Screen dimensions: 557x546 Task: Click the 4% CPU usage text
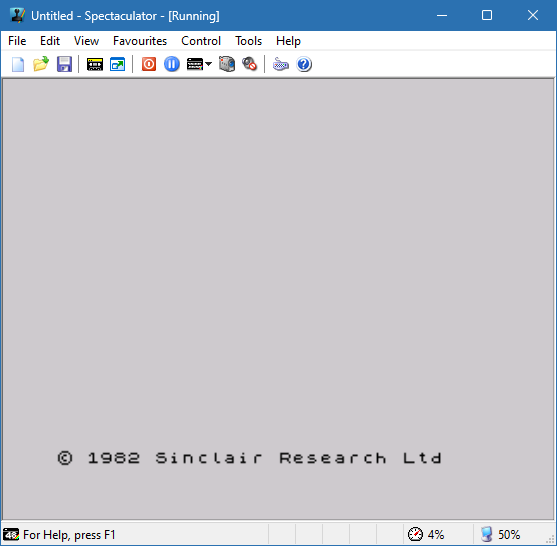(436, 534)
